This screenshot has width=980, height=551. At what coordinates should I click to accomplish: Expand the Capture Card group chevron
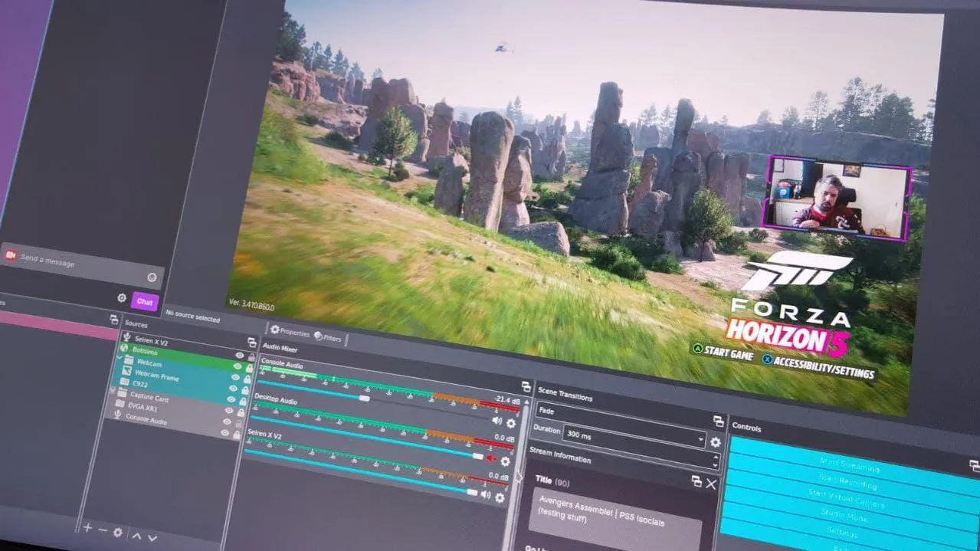point(113,391)
